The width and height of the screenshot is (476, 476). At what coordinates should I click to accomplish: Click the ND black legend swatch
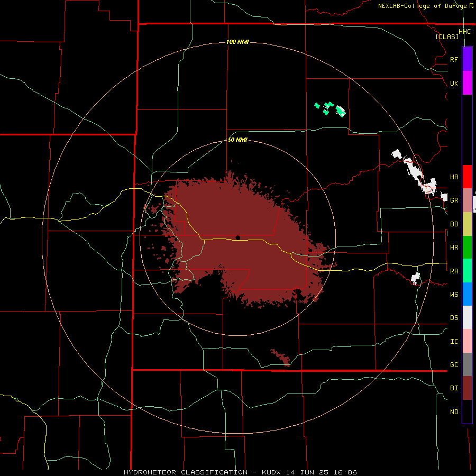coord(467,411)
